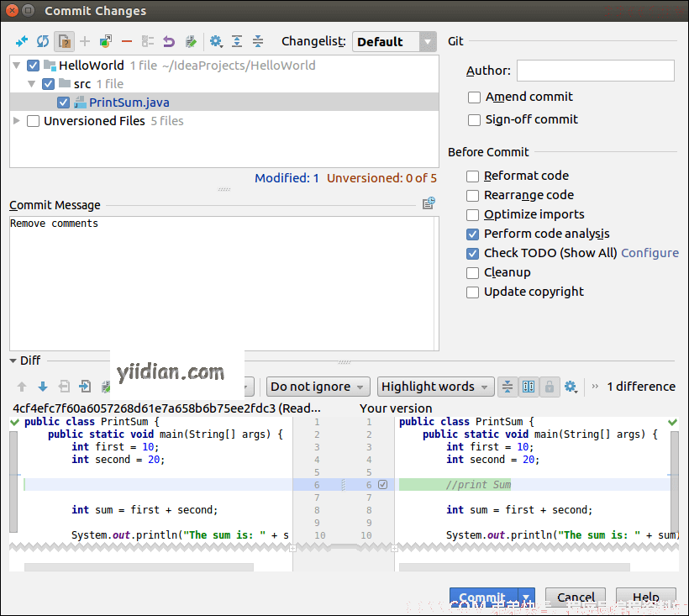The height and width of the screenshot is (616, 689).
Task: Enable the Update copyright checkbox
Action: click(472, 292)
